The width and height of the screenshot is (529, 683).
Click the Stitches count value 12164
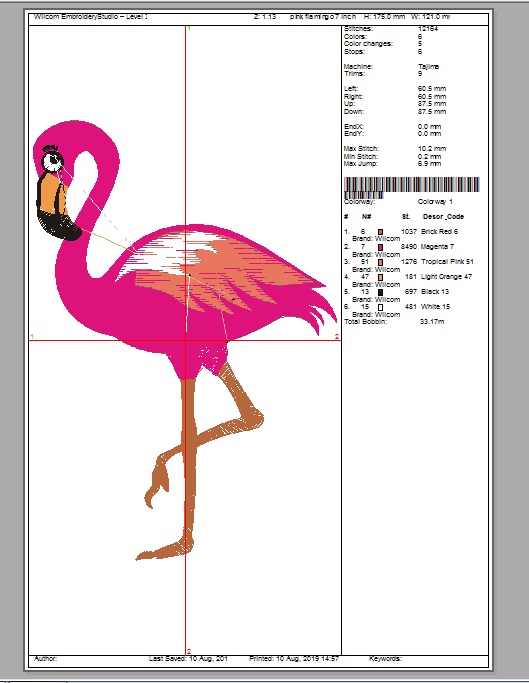pyautogui.click(x=428, y=29)
